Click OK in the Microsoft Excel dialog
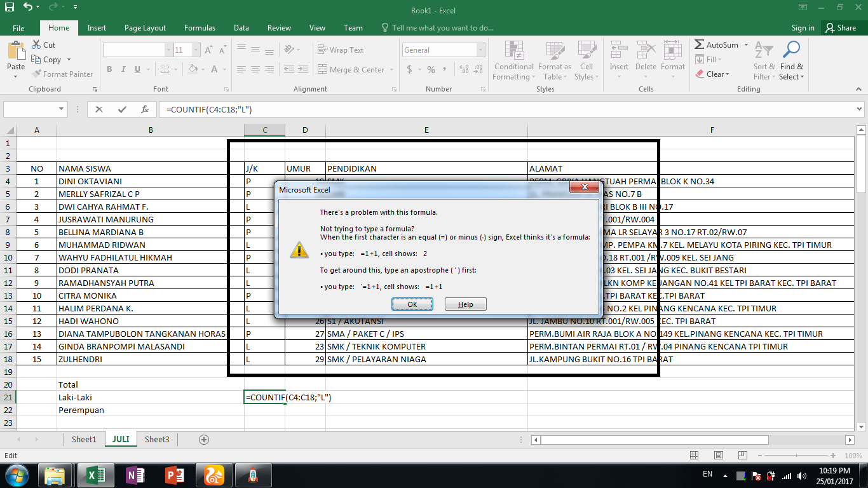The width and height of the screenshot is (868, 488). pos(412,304)
